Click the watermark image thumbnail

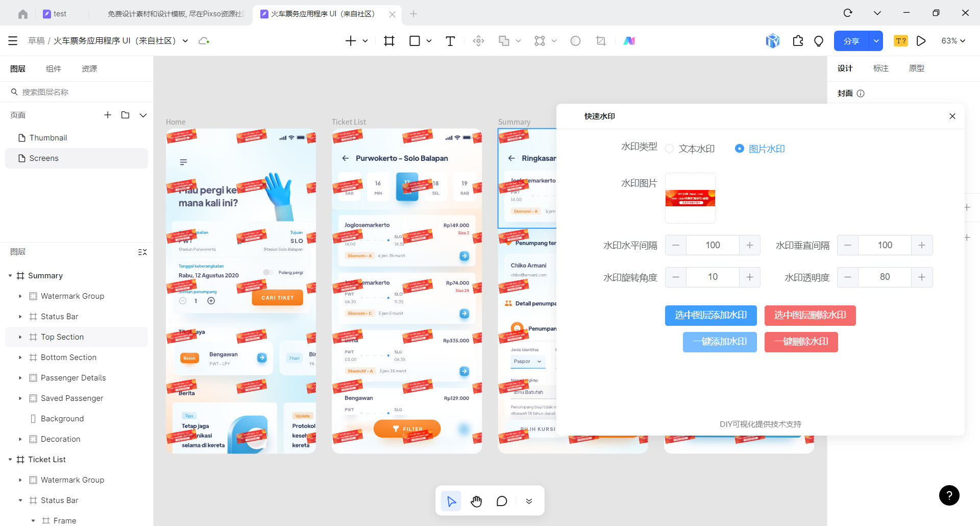click(690, 198)
